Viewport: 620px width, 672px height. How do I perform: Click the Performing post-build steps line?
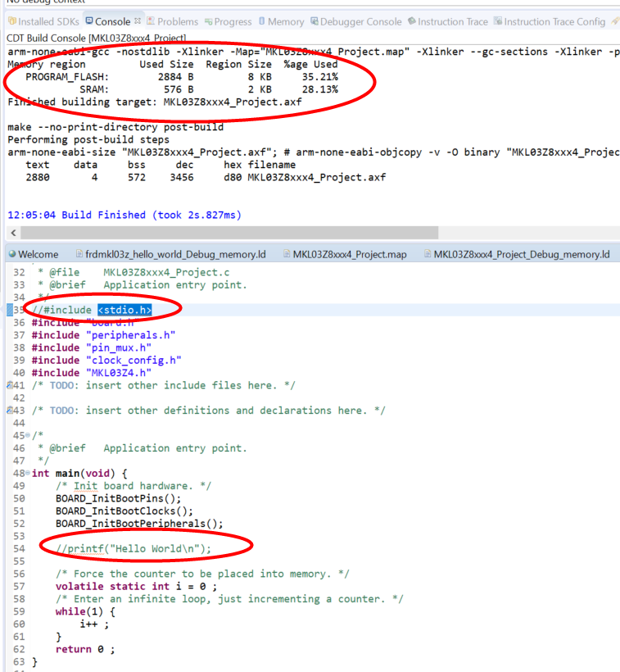88,139
